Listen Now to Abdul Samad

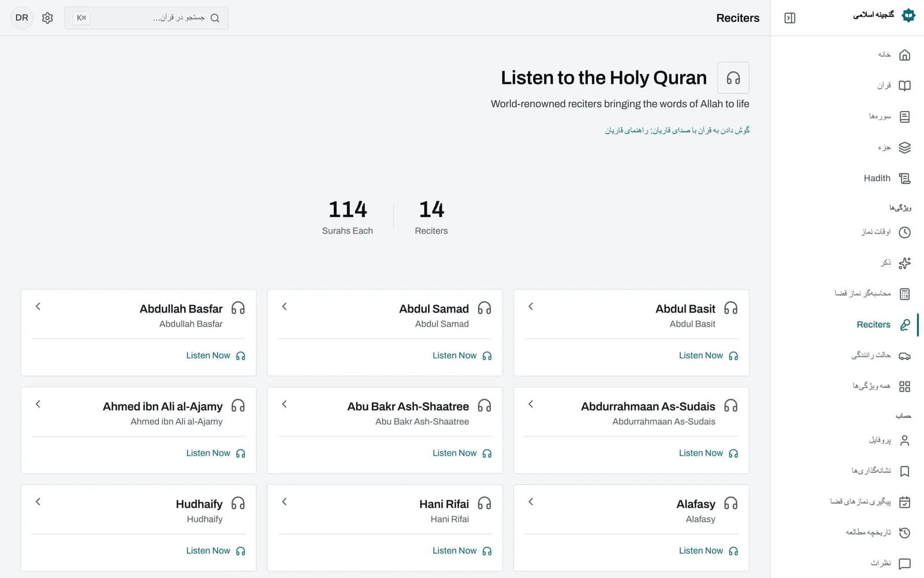click(461, 355)
